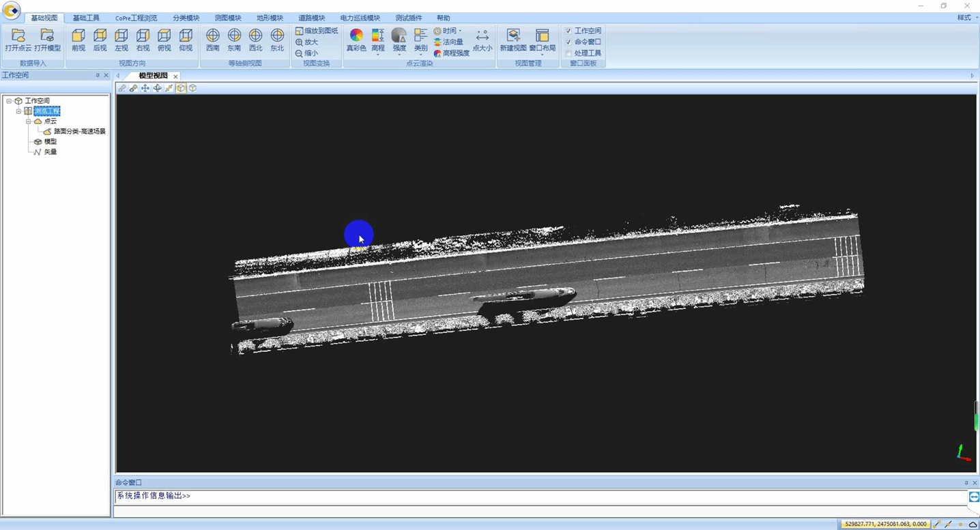
Task: Click the zoom in (放大) button
Action: tap(307, 42)
